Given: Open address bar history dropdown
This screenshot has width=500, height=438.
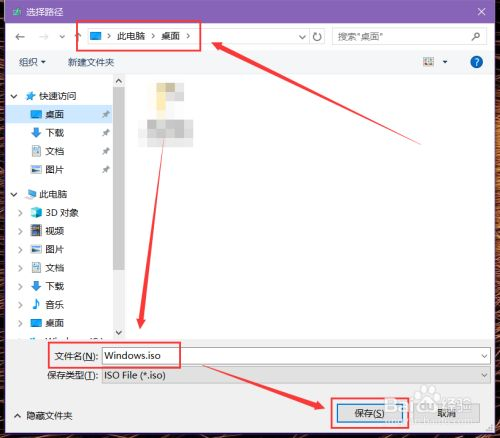Looking at the screenshot, I should coord(302,37).
